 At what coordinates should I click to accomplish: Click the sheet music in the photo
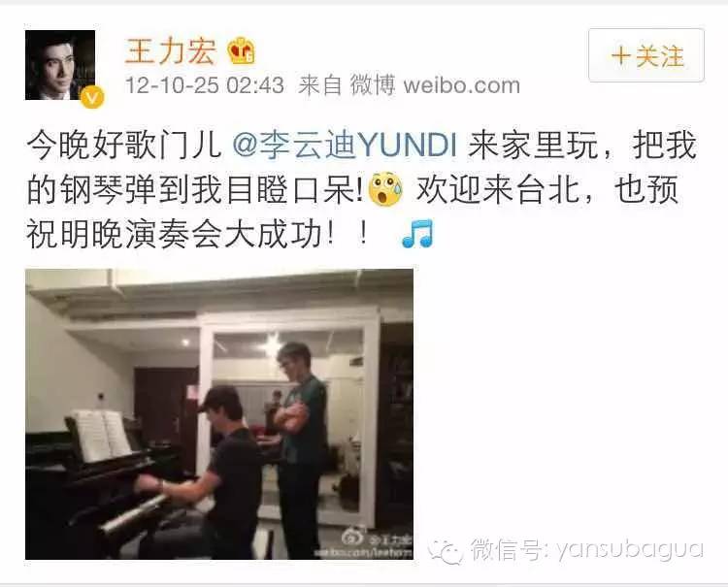tap(101, 436)
